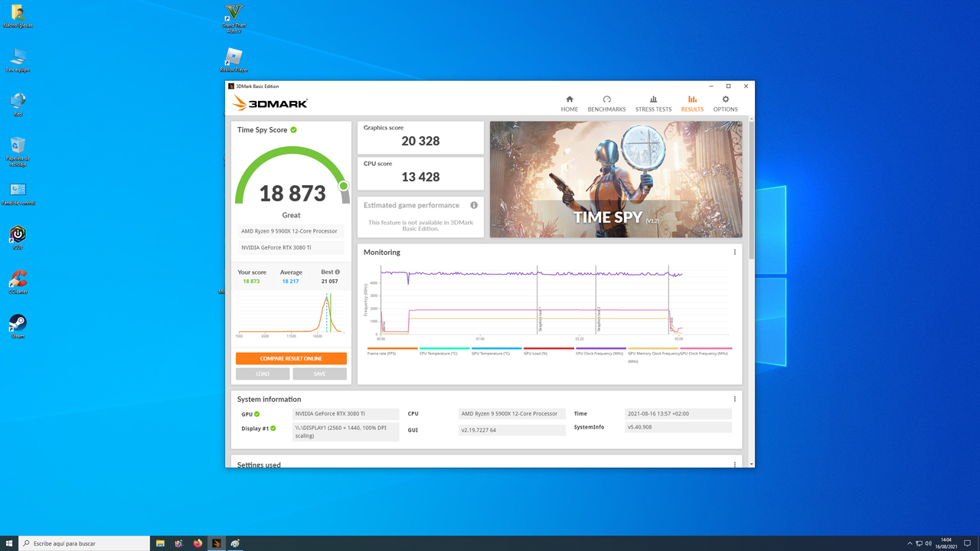Image resolution: width=980 pixels, height=551 pixels.
Task: Select the Nacho Iglesias folder desktop icon
Action: tap(18, 16)
